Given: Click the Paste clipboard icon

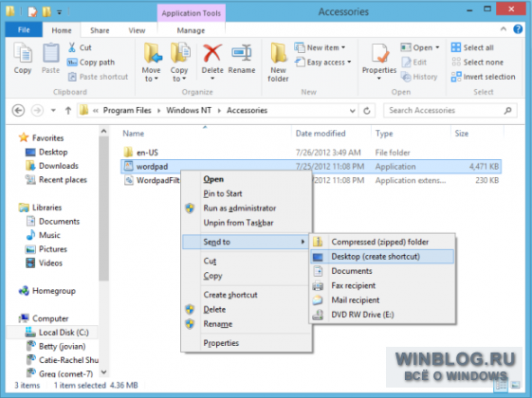Looking at the screenshot, I should pyautogui.click(x=50, y=59).
